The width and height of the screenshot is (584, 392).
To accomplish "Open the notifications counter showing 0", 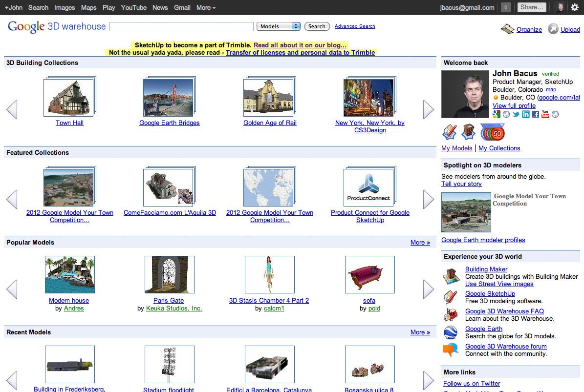I will pos(506,7).
